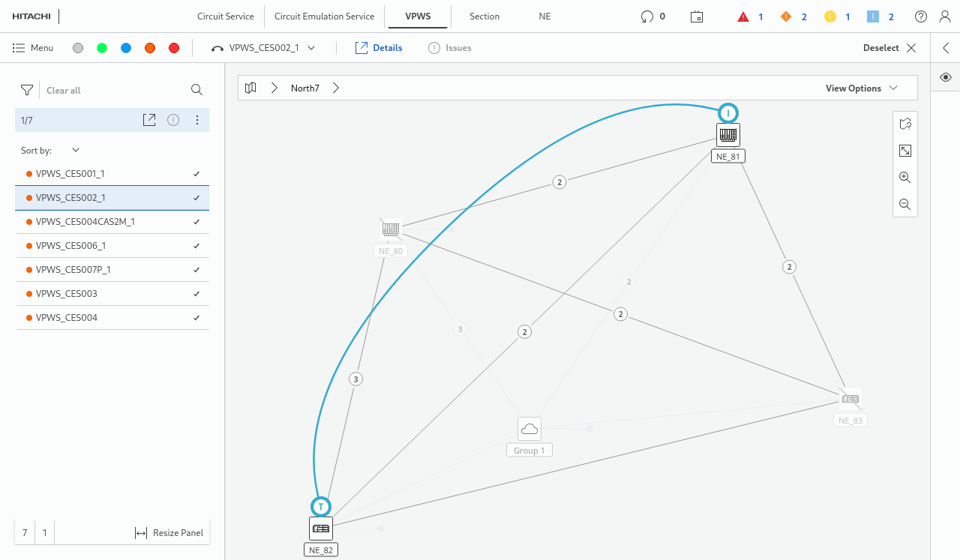Toggle the eye visibility panel icon
The height and width of the screenshot is (560, 960).
click(x=946, y=77)
